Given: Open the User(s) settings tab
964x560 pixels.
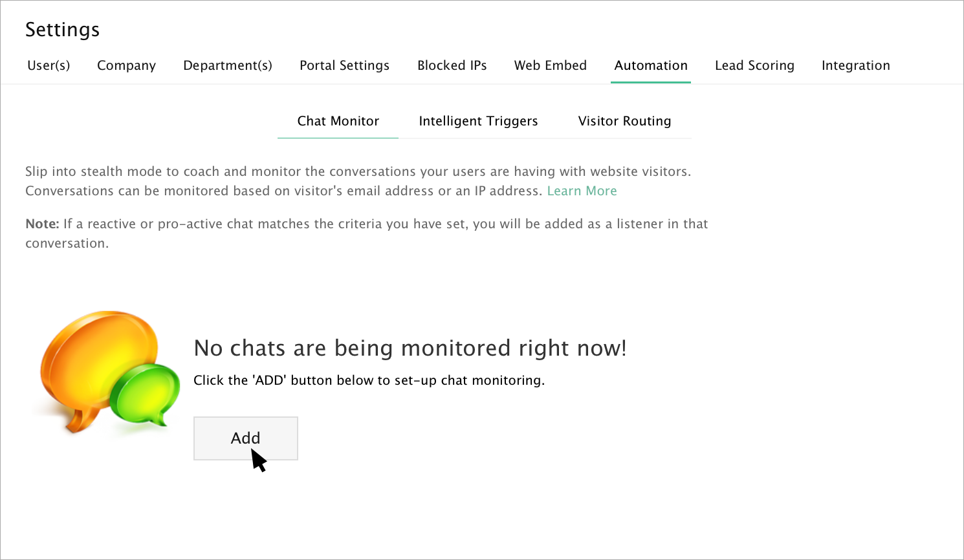Looking at the screenshot, I should tap(49, 65).
